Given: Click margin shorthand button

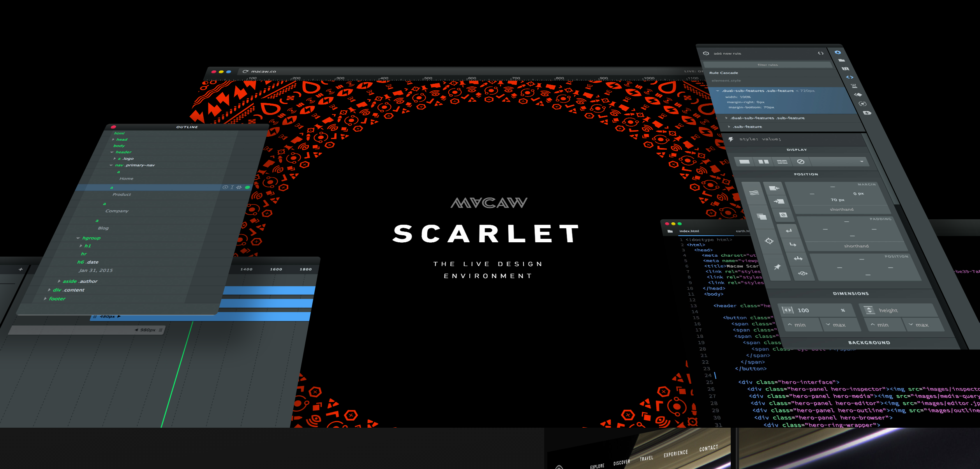Looking at the screenshot, I should 841,210.
